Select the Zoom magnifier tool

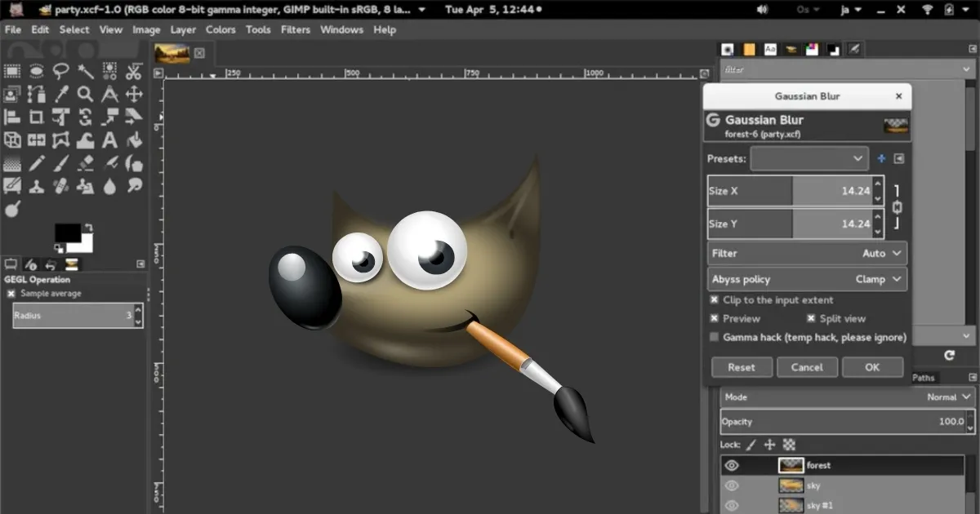pos(86,94)
